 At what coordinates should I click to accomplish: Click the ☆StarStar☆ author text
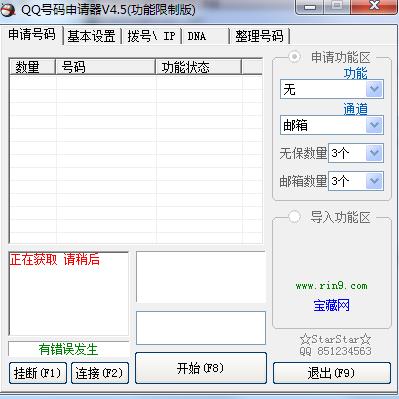335,339
